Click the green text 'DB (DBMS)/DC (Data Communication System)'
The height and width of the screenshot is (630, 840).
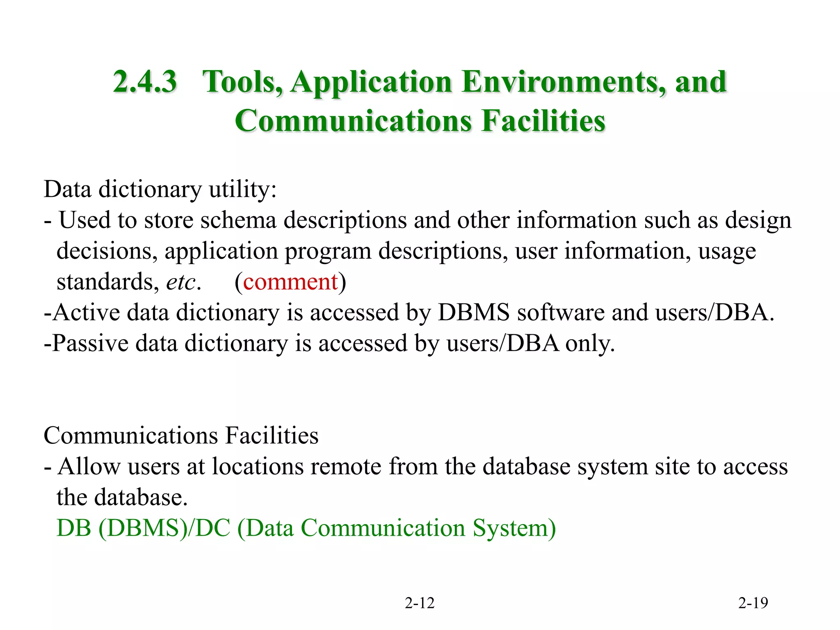(306, 528)
